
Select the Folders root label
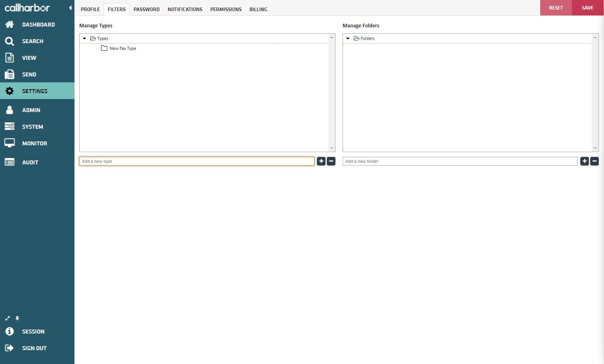pyautogui.click(x=368, y=38)
